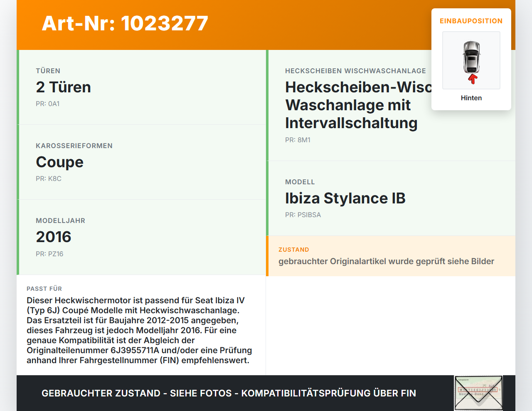Click PR: K8C code

pos(49,178)
